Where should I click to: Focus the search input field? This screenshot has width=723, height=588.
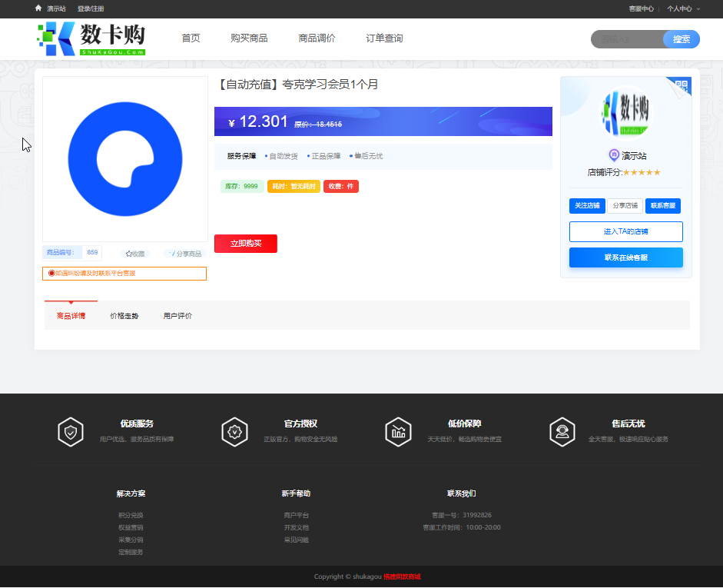[627, 39]
